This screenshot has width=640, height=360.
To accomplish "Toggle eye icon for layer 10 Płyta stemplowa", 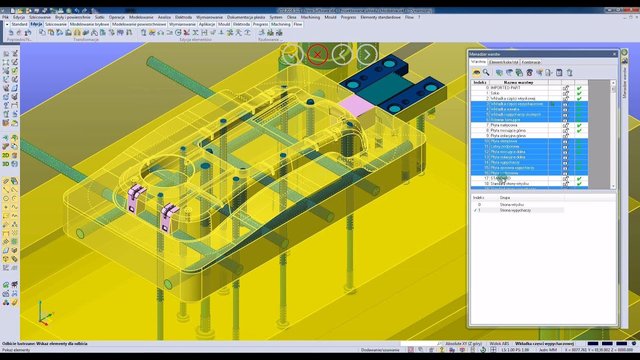I will tap(565, 141).
